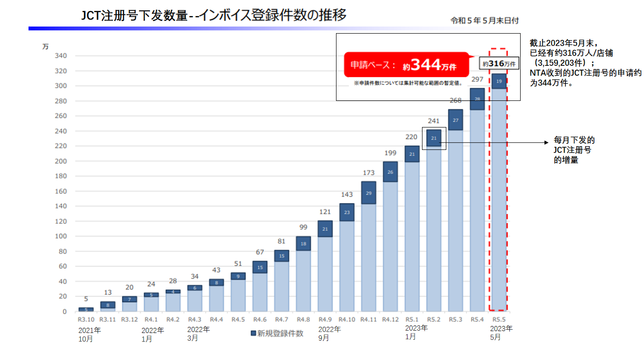Viewport: 644px width, 354px height.
Task: Select the dark '27' segment of the R5.3 bar
Action: 456,120
